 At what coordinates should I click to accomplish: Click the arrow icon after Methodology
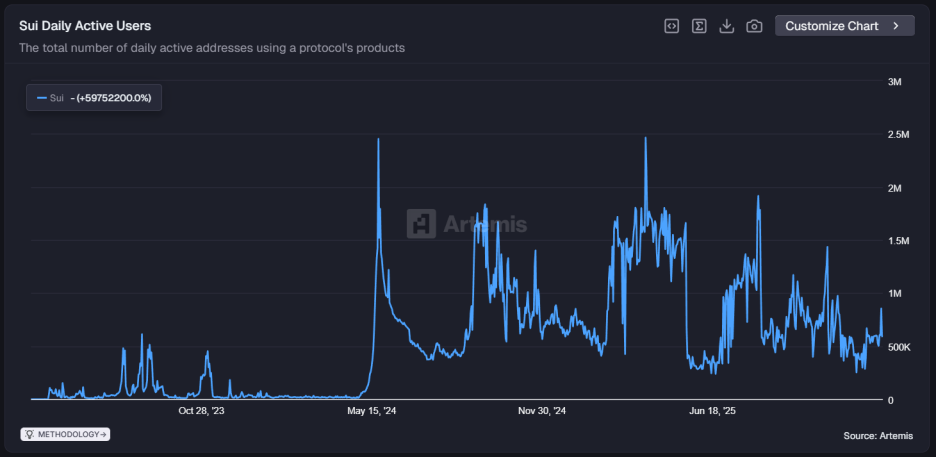coord(103,434)
